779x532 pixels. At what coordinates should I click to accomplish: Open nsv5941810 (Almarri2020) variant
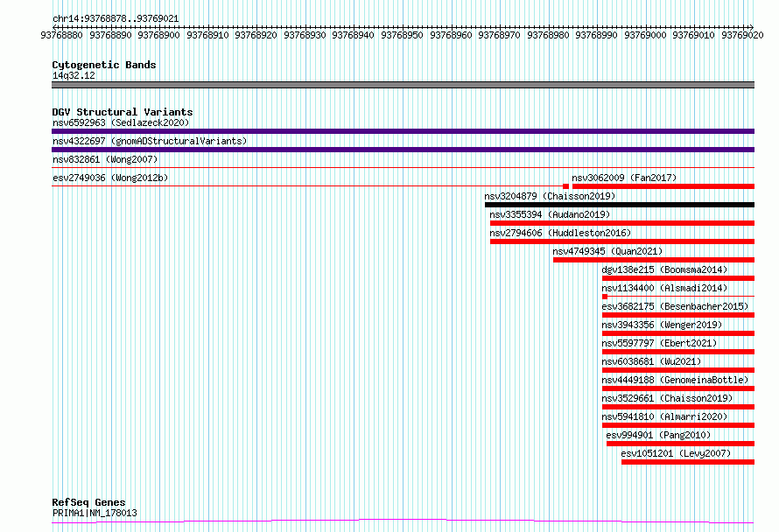pos(664,416)
